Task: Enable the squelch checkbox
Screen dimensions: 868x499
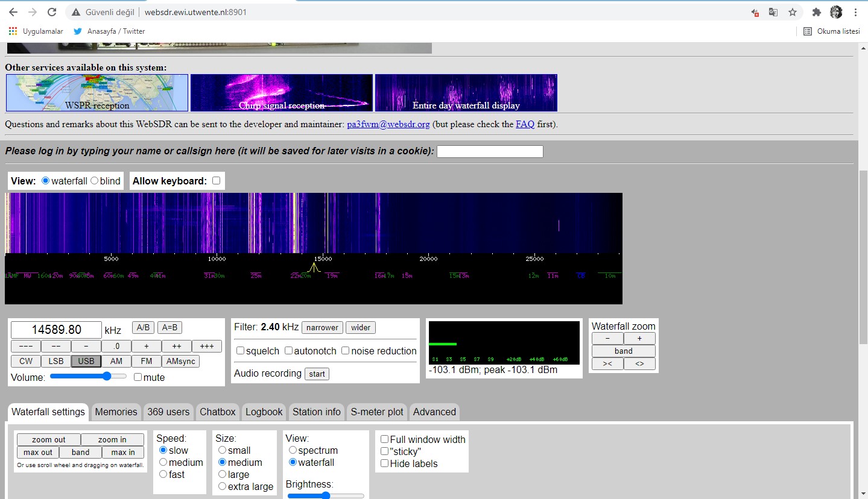Action: coord(240,351)
